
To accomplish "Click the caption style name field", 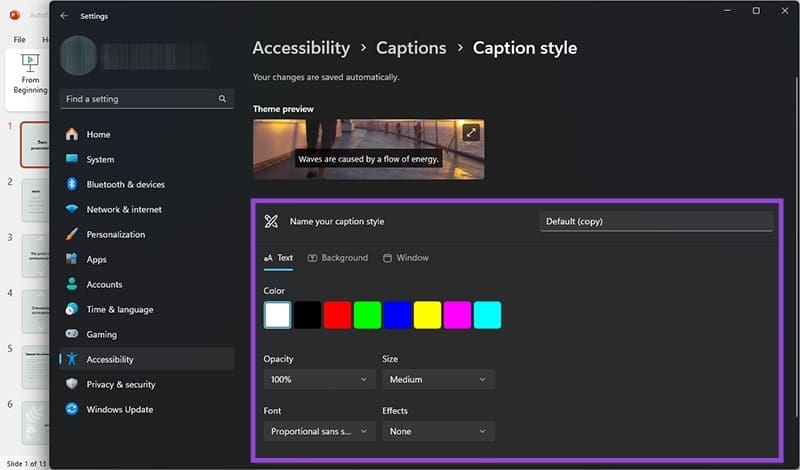I will click(x=656, y=221).
